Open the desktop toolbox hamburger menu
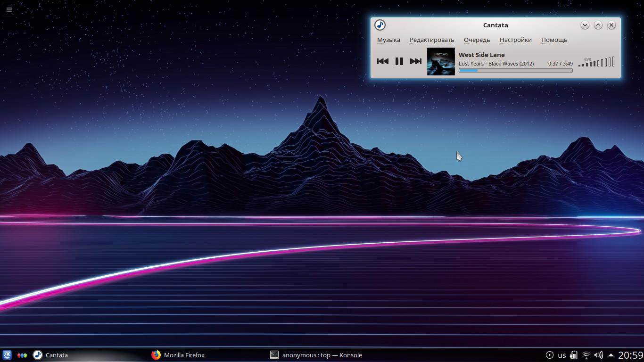644x362 pixels. (9, 9)
